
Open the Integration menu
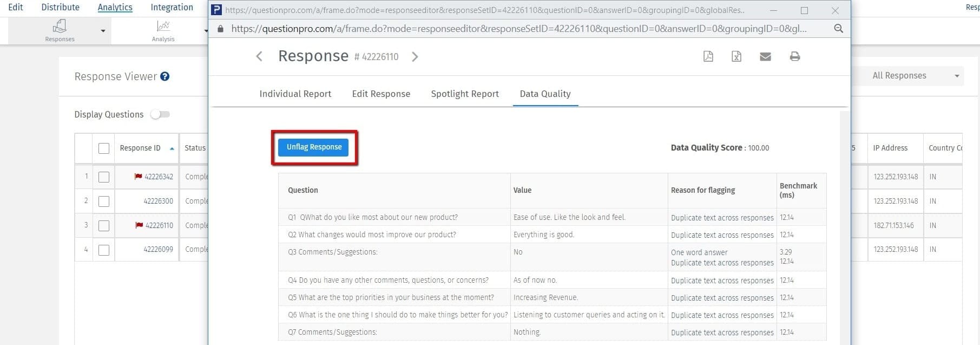click(172, 7)
